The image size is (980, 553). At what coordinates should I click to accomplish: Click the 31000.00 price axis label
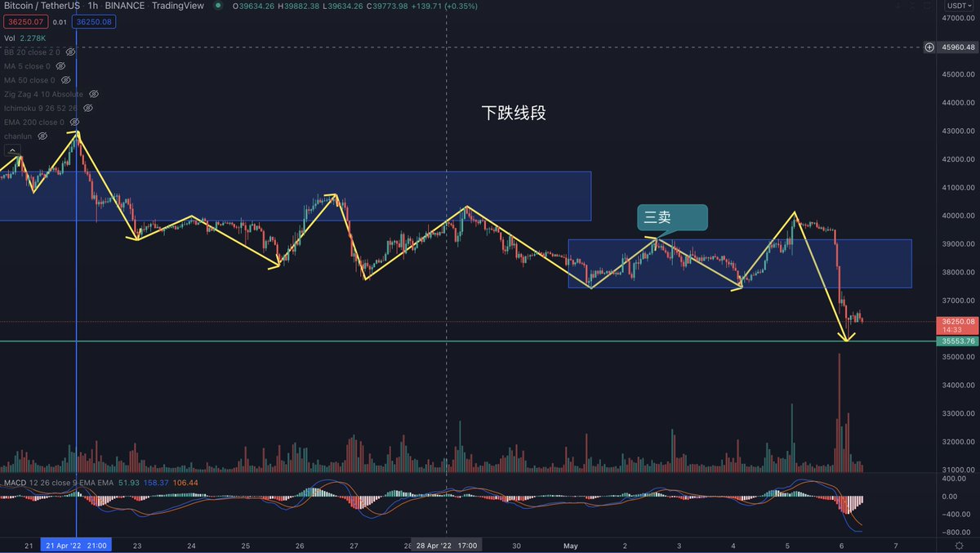(960, 470)
